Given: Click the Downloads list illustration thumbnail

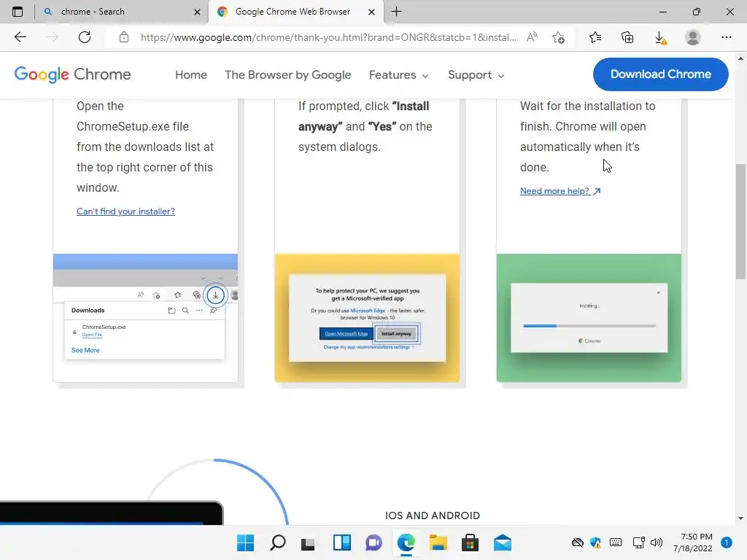Looking at the screenshot, I should [145, 318].
